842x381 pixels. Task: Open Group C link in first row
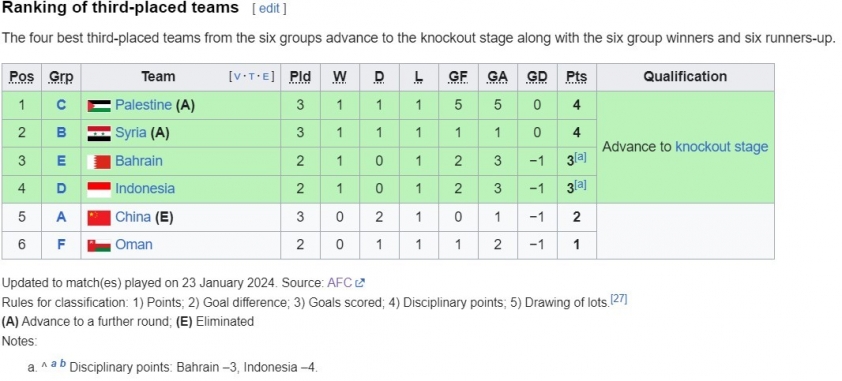click(x=61, y=105)
